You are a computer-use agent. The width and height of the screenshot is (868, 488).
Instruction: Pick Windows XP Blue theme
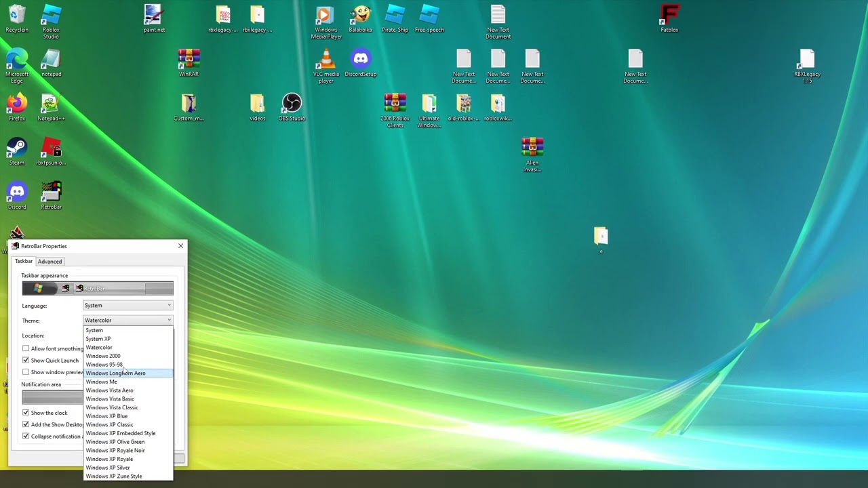pos(128,416)
